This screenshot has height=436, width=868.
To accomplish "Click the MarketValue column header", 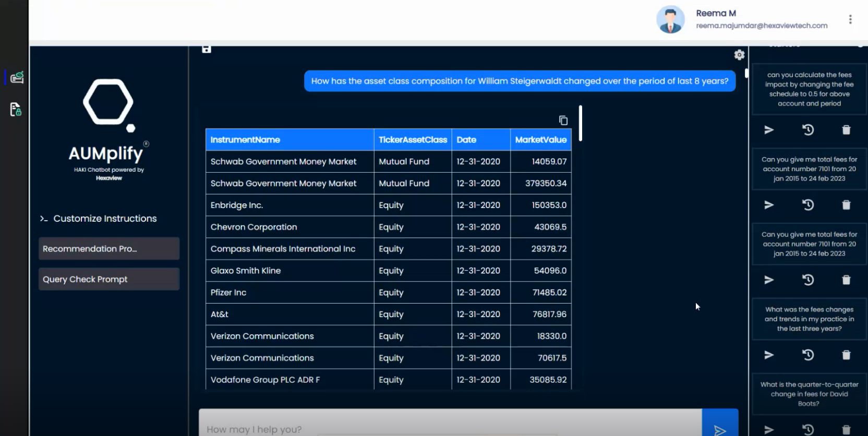I will click(x=540, y=140).
